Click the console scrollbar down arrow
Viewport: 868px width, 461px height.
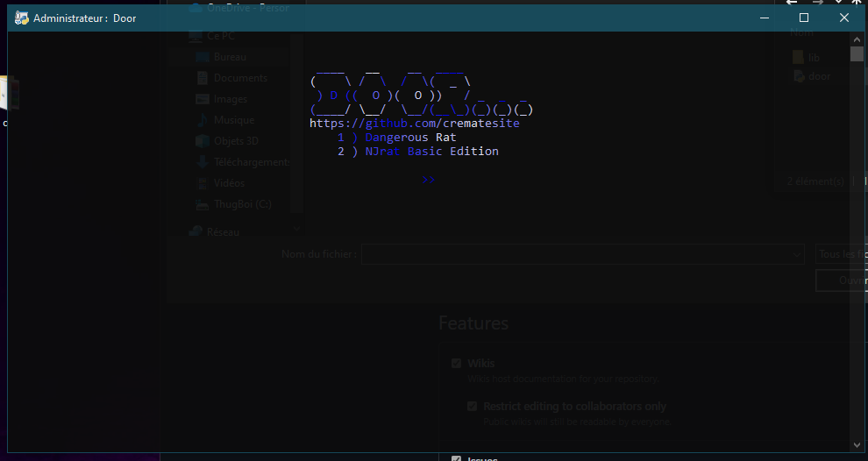pos(857,444)
